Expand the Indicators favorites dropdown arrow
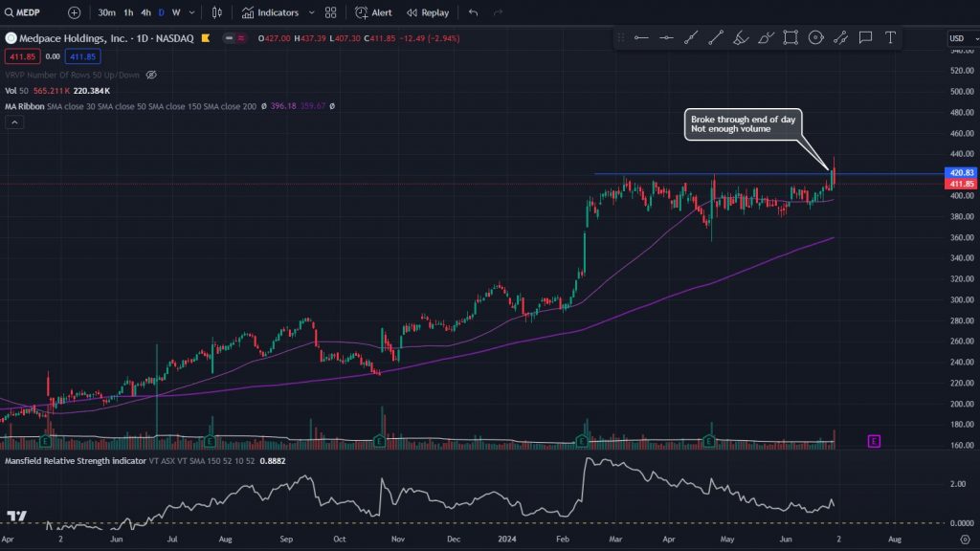 311,12
